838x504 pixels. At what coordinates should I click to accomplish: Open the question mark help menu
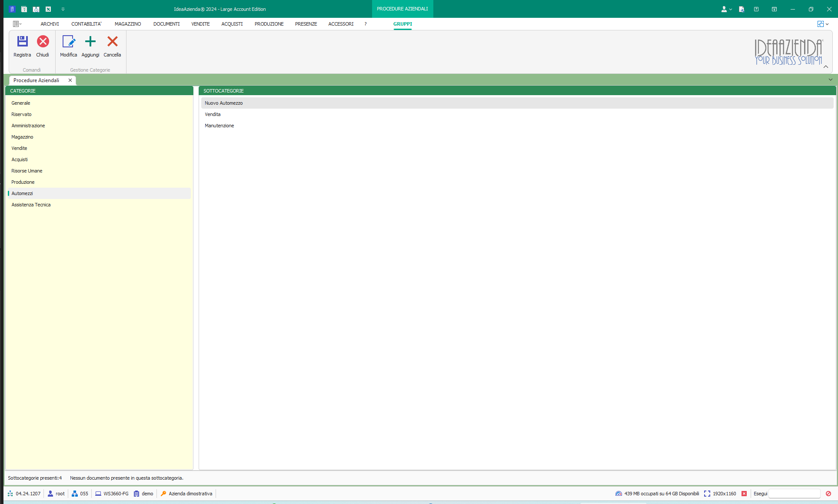tap(366, 24)
